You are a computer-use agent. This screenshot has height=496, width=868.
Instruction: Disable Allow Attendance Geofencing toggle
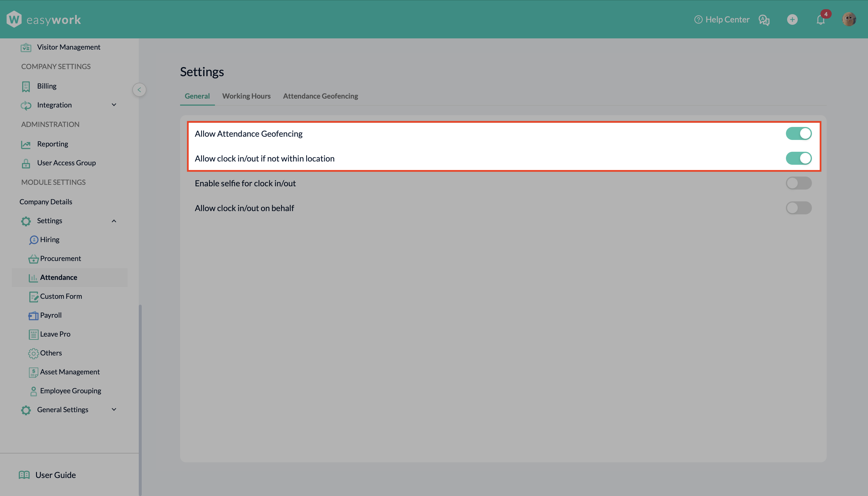coord(799,133)
